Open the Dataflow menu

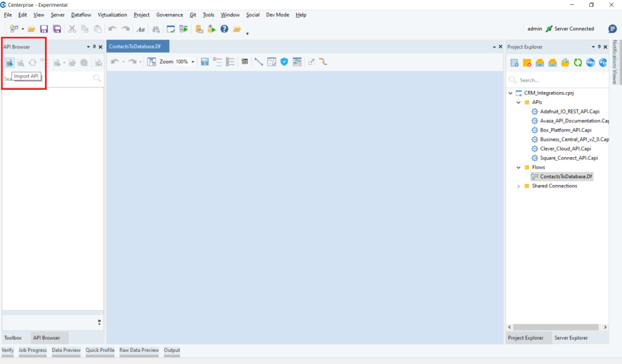click(x=81, y=15)
